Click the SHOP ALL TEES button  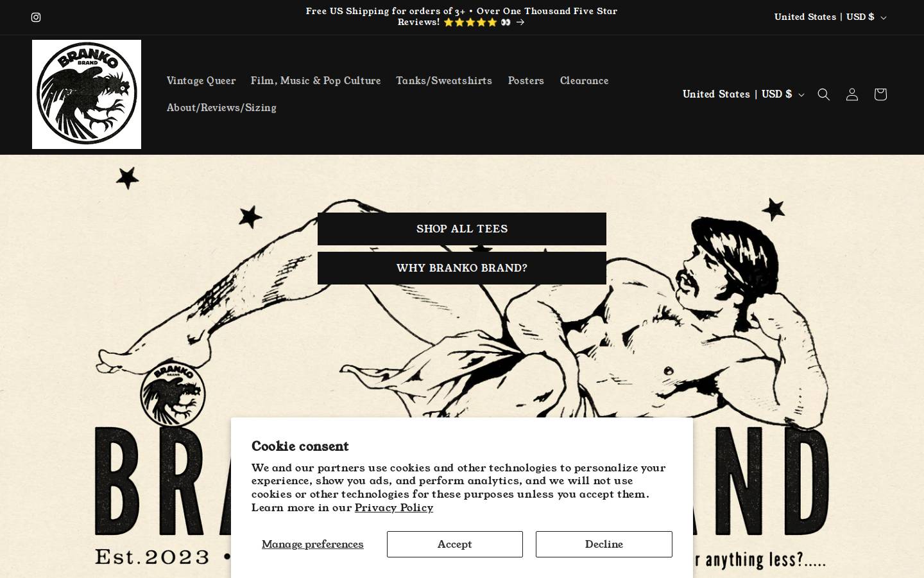tap(462, 229)
